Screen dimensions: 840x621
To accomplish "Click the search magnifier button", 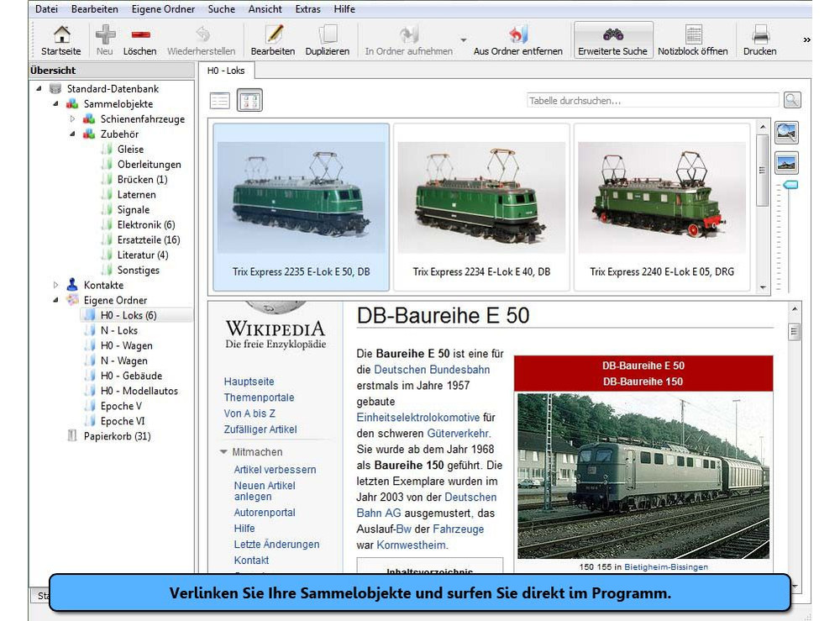I will [x=792, y=100].
